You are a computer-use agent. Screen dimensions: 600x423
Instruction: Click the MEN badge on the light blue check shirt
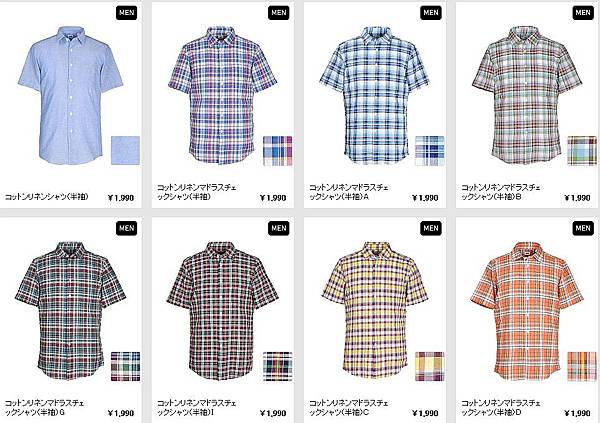(431, 13)
